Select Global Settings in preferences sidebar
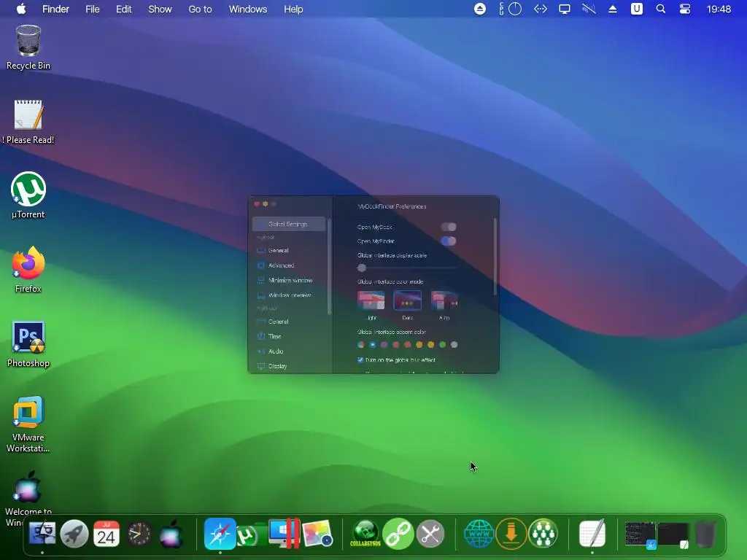The height and width of the screenshot is (560, 747). [x=289, y=224]
